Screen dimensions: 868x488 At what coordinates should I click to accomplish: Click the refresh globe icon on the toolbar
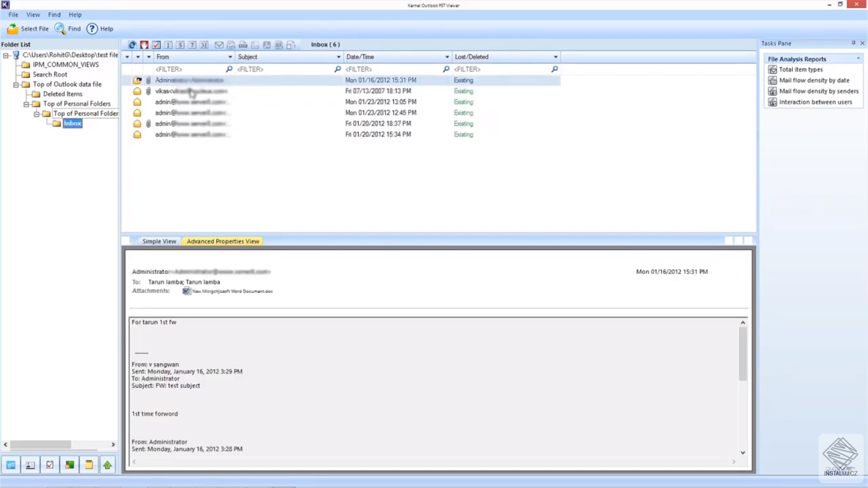tap(132, 44)
